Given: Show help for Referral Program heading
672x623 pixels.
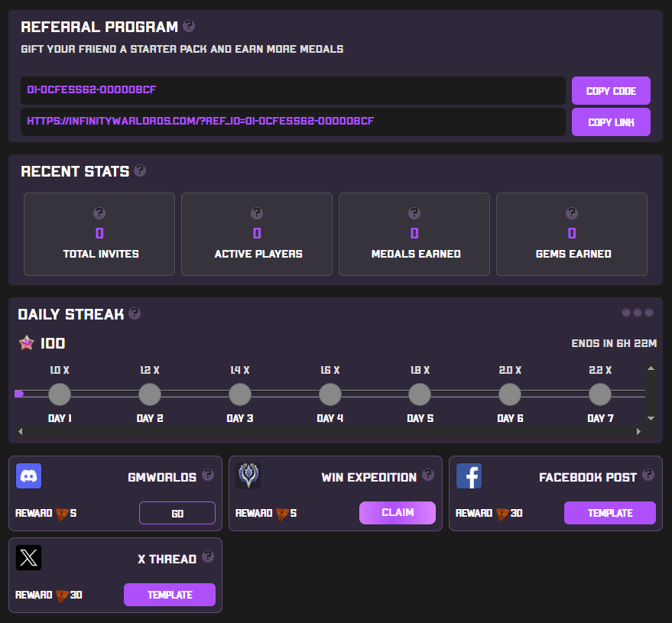Looking at the screenshot, I should [189, 26].
